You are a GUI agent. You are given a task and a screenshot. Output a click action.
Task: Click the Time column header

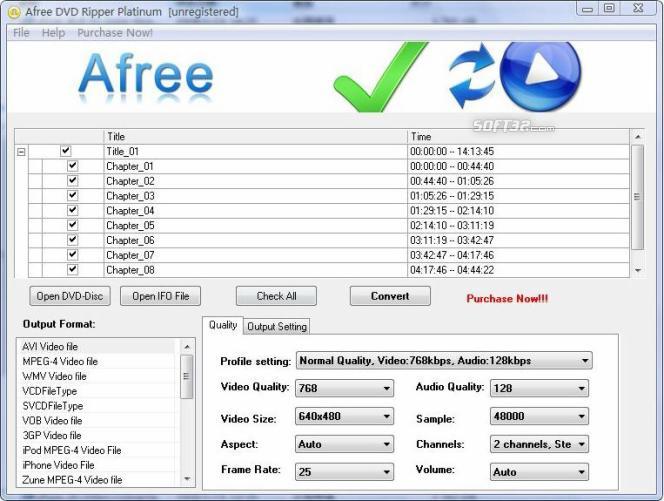(518, 136)
